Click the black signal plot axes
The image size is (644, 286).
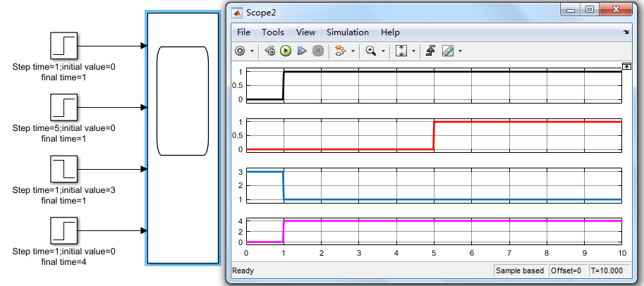click(x=434, y=85)
